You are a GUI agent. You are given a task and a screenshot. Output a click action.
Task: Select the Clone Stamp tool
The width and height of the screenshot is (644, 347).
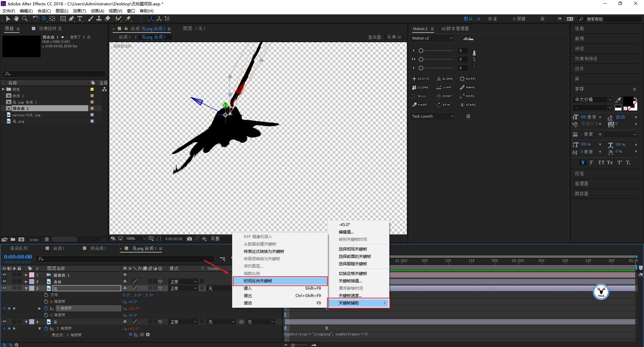99,19
